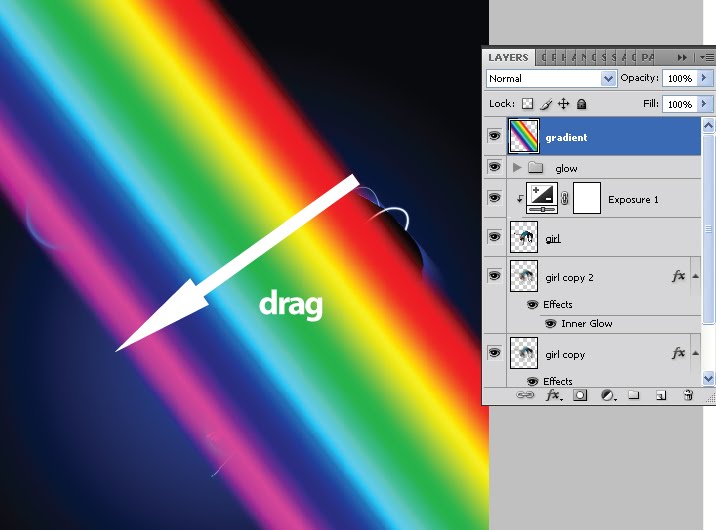Image resolution: width=716 pixels, height=530 pixels.
Task: Click the Exposure adjustment layer icon
Action: (542, 198)
